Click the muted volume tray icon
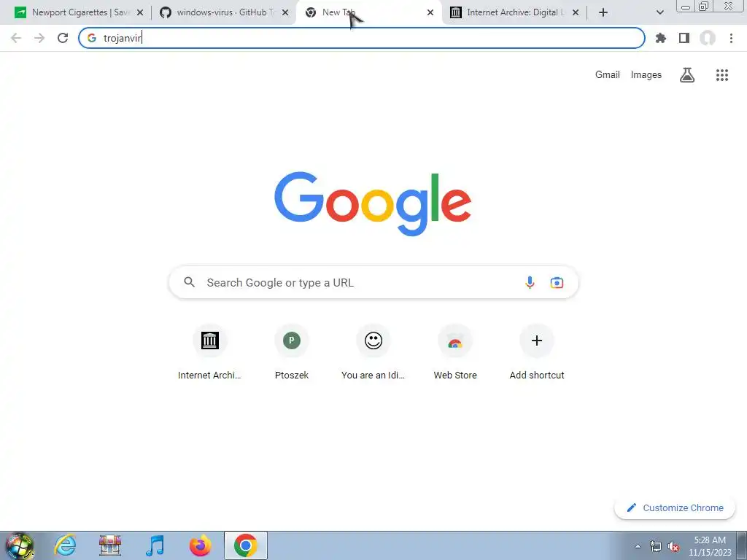 point(673,547)
